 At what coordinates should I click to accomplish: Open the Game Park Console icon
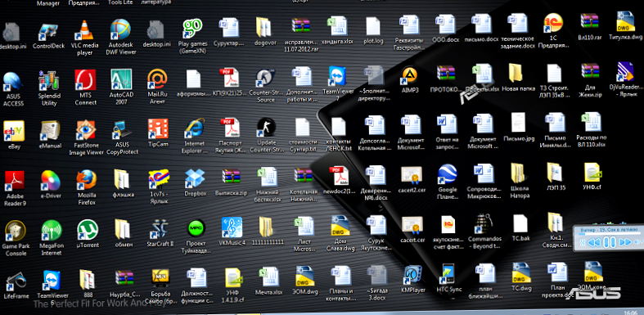(x=16, y=238)
